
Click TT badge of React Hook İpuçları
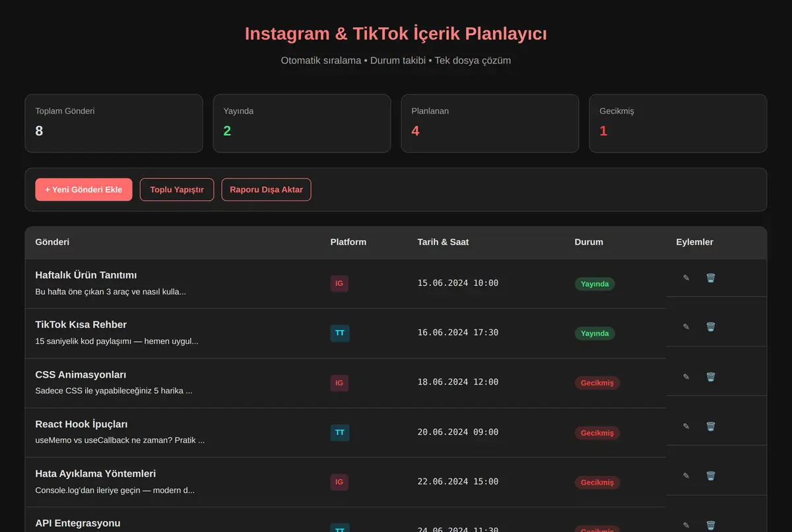pyautogui.click(x=340, y=433)
